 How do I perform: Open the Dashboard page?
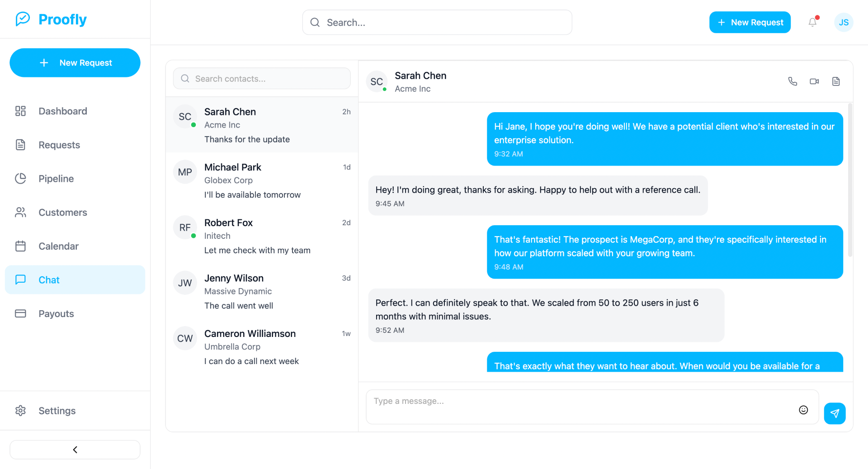(63, 111)
